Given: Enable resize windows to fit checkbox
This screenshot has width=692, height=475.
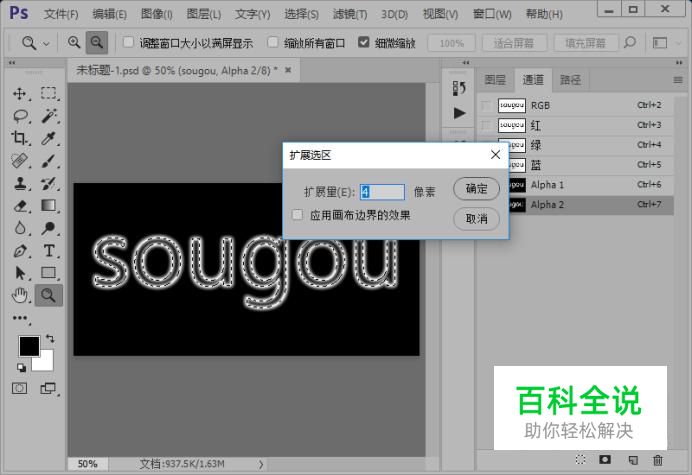Looking at the screenshot, I should (x=128, y=42).
